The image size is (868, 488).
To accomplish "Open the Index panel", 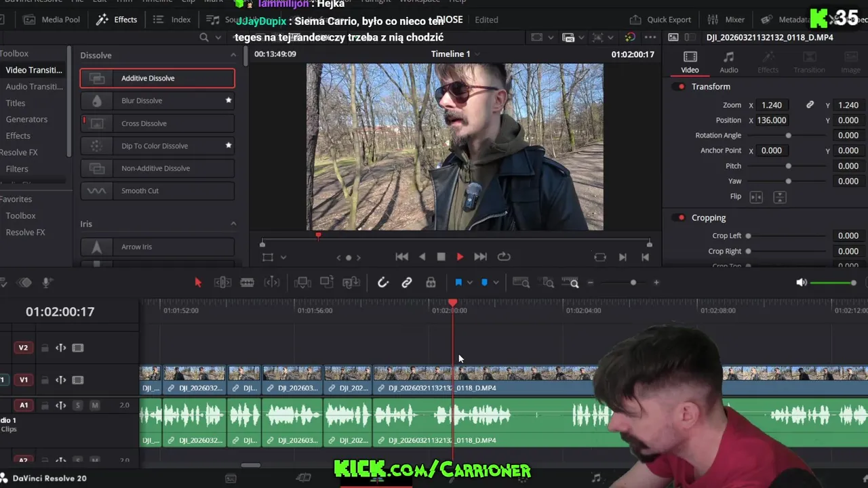I will (x=172, y=20).
